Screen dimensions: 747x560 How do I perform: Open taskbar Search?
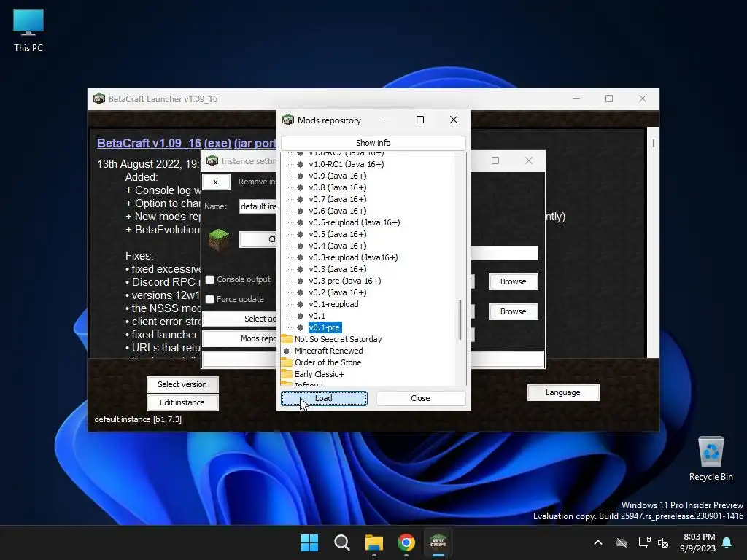pyautogui.click(x=342, y=542)
